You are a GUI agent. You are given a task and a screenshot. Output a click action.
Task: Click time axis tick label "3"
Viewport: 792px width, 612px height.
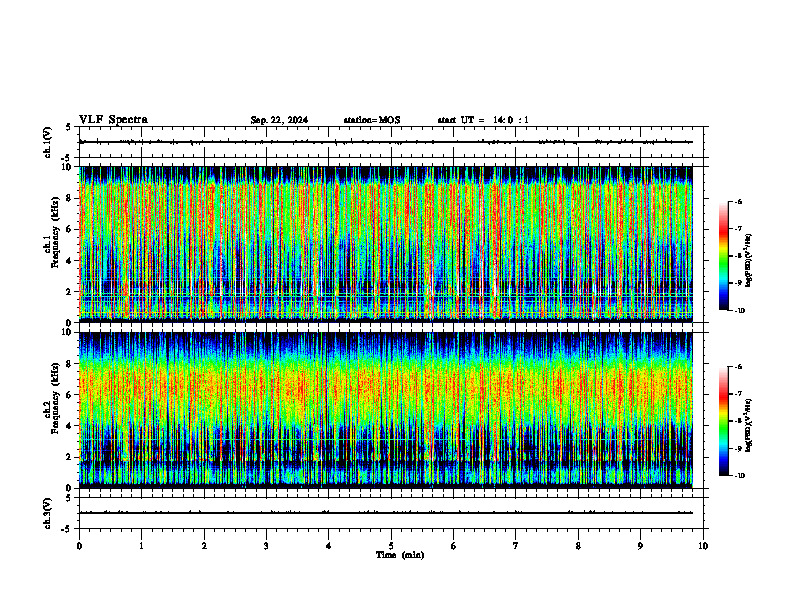click(x=266, y=546)
